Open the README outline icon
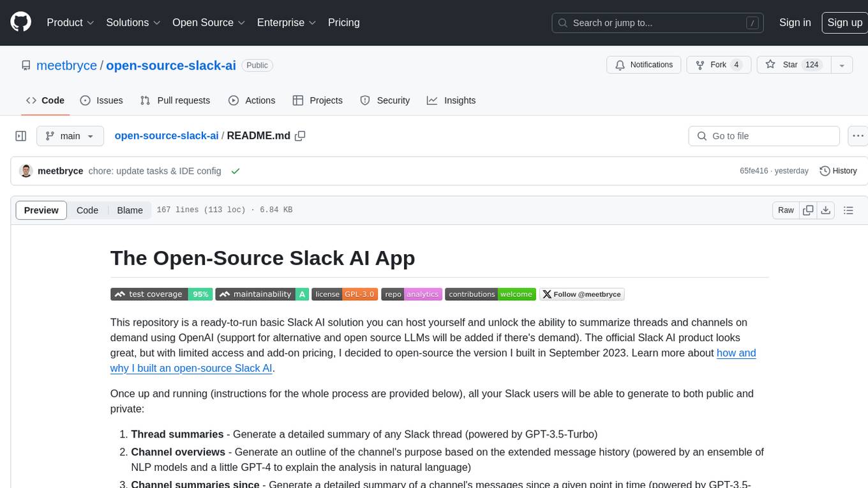 [848, 210]
